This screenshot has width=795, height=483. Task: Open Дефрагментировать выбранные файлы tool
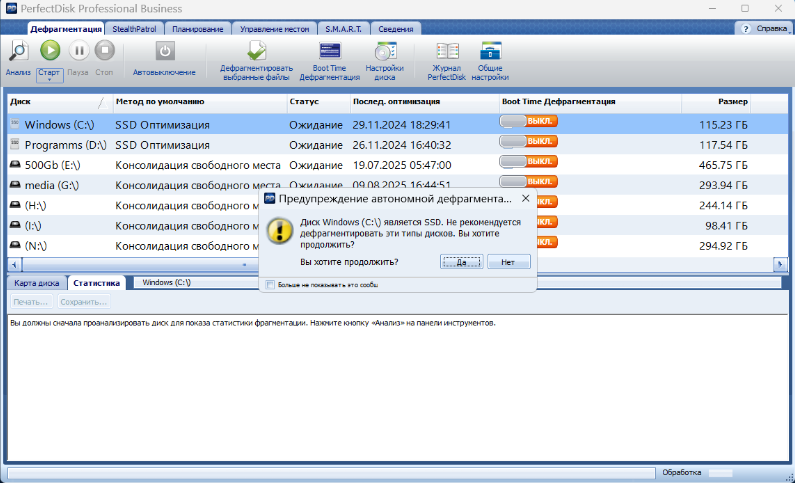[256, 51]
